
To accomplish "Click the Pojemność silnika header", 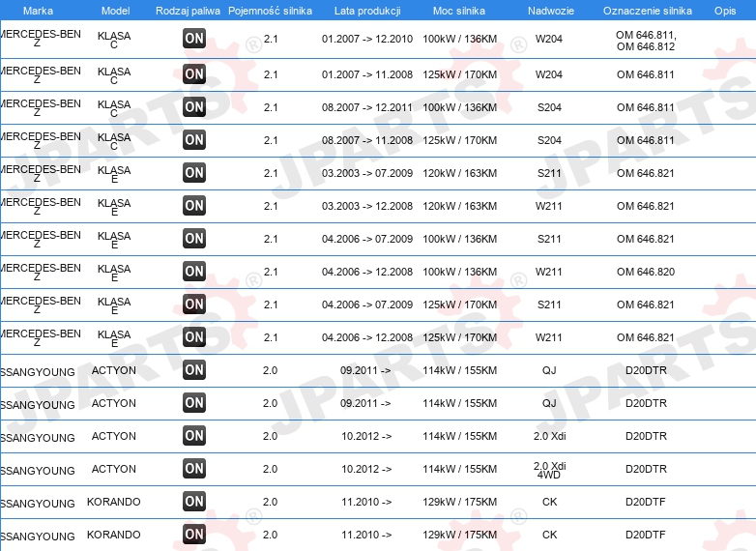I will coord(270,11).
